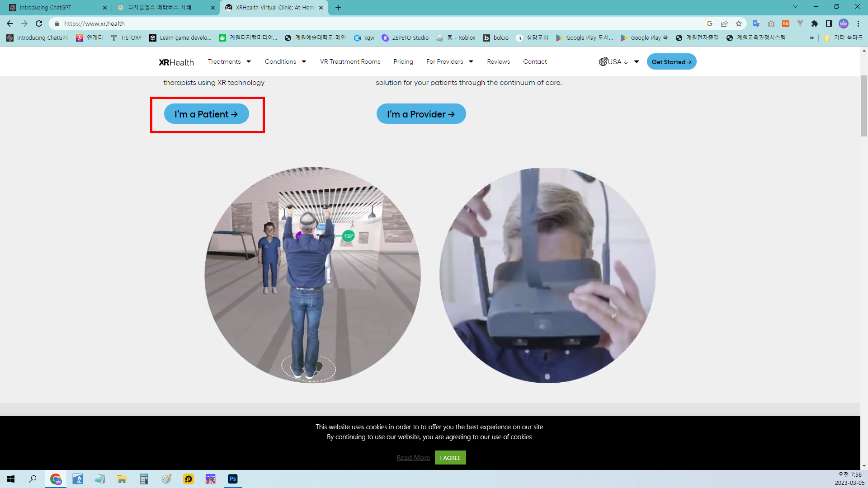Click the page vertical scrollbar thumb
The width and height of the screenshot is (868, 488).
tap(864, 105)
